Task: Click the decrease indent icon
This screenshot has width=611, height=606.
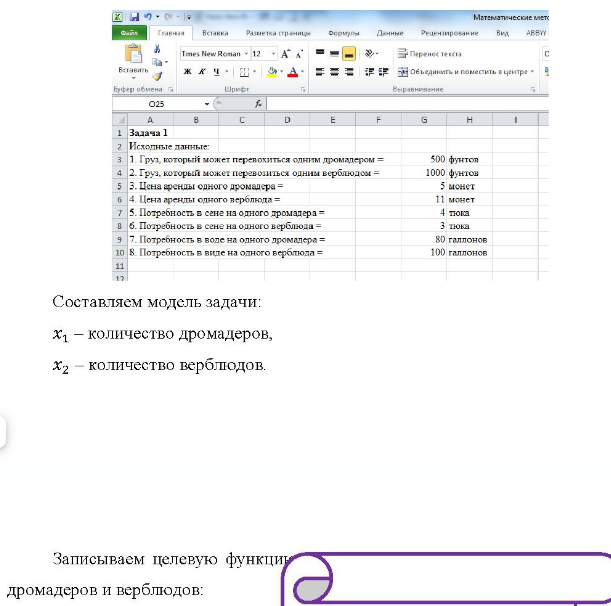Action: (369, 72)
